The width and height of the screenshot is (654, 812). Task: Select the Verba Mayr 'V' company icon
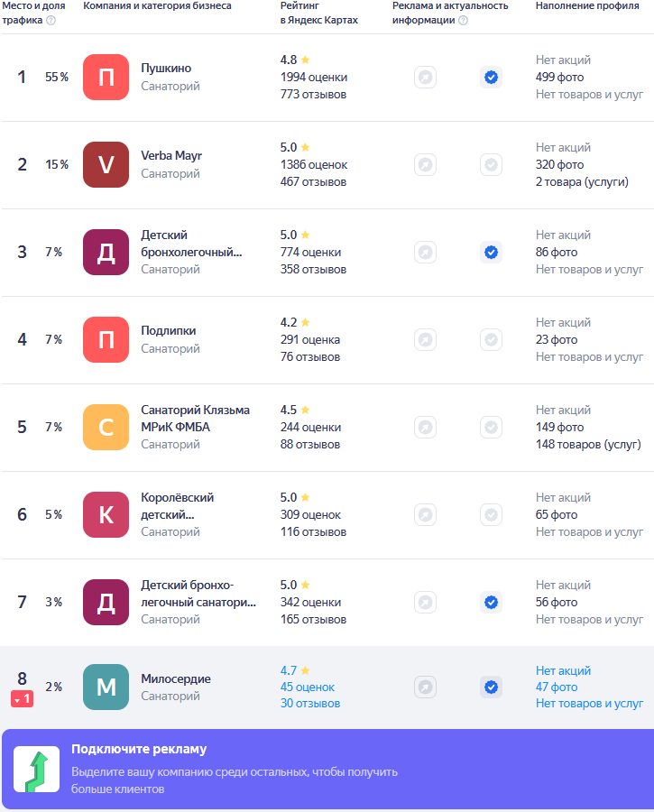106,165
